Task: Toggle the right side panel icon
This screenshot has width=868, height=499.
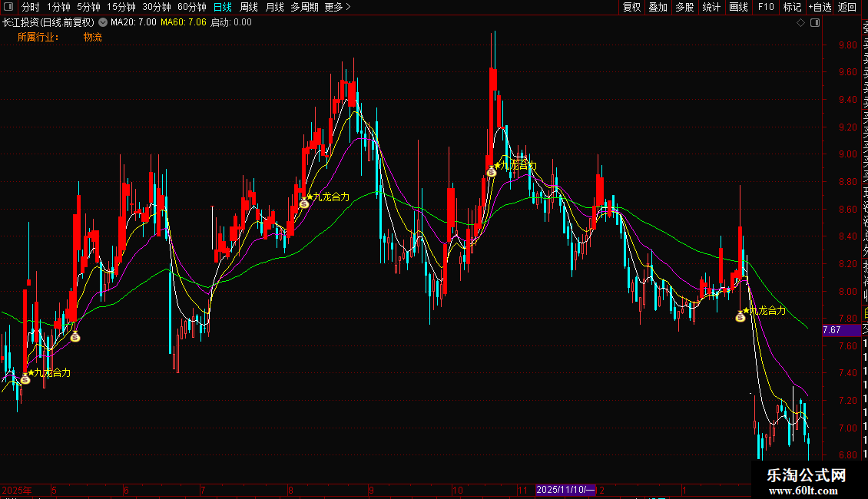Action: click(815, 23)
